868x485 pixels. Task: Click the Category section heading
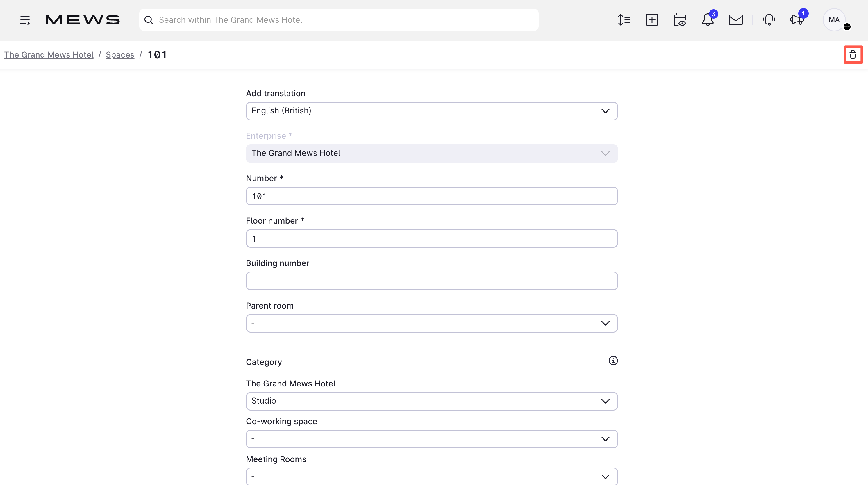(x=264, y=362)
